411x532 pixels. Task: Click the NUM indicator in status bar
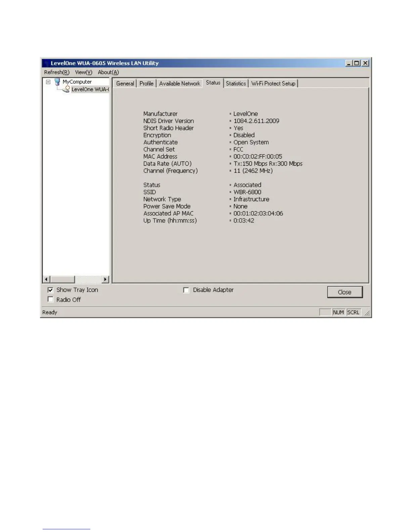point(338,312)
